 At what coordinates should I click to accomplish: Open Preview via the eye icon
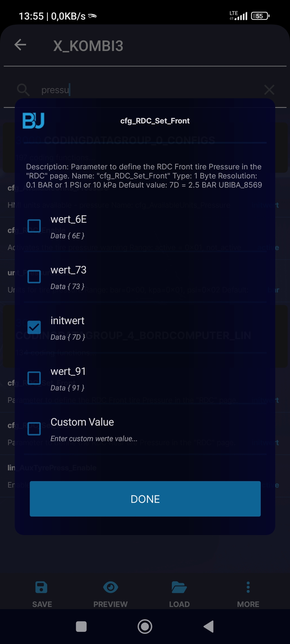click(110, 587)
